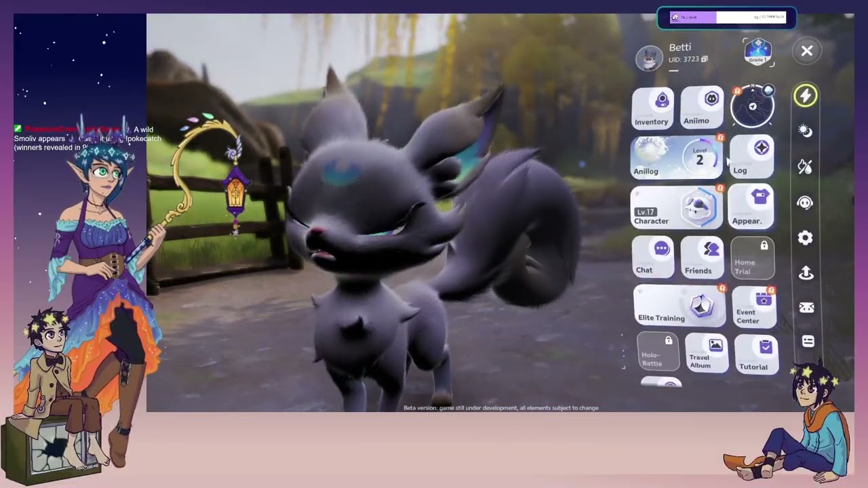Open the Aniimo menu tile
868x488 pixels.
coord(702,107)
